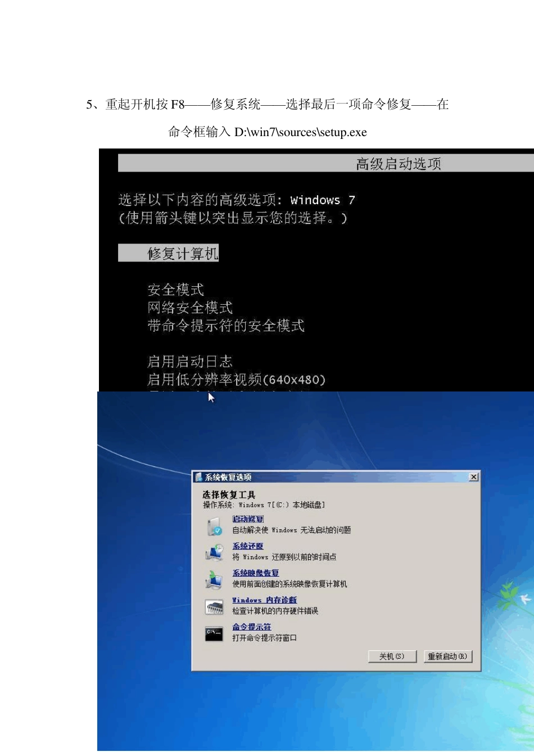534x756 pixels.
Task: Click the memory chip diagnostic icon
Action: 214,607
